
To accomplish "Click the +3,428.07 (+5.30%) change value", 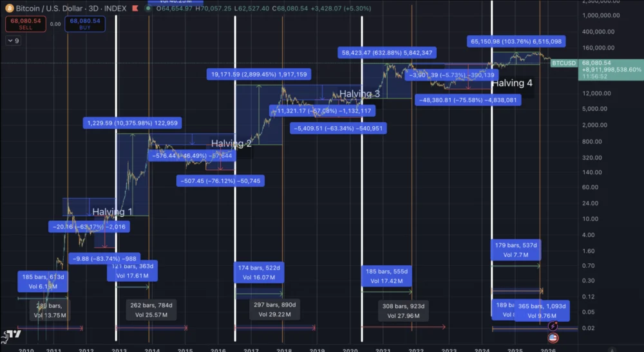I will pos(341,8).
